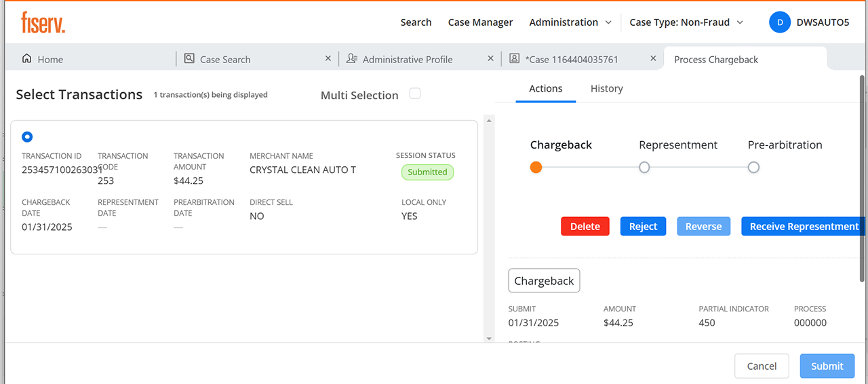Open the Home tab house icon

click(26, 59)
